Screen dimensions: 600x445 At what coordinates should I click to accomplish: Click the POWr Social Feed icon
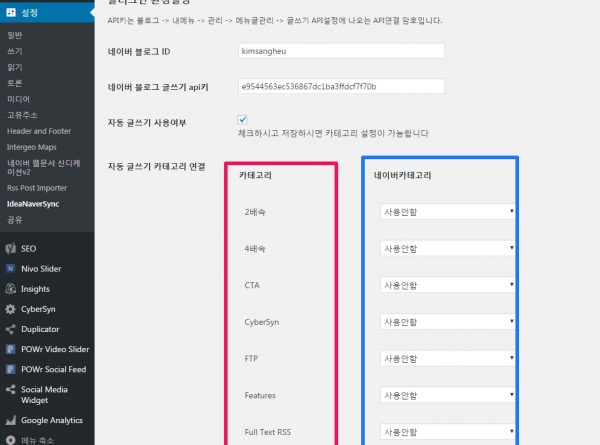point(11,369)
